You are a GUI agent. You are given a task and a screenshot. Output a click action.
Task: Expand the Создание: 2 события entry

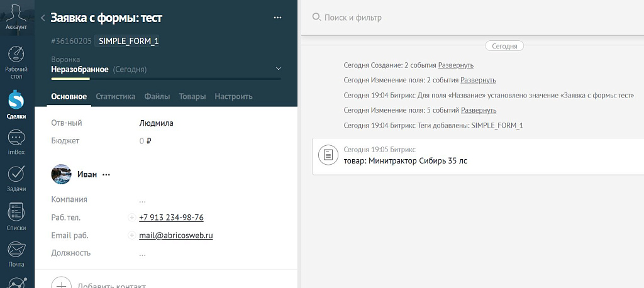click(455, 65)
